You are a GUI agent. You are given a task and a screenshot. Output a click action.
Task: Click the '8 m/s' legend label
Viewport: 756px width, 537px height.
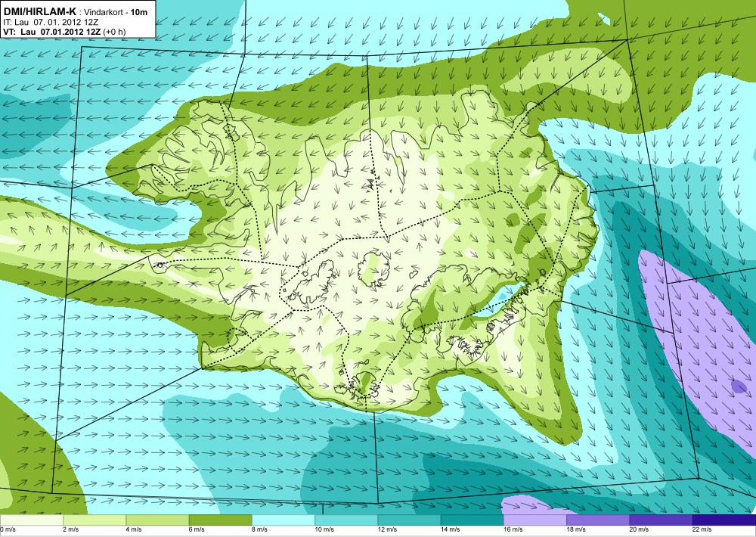pyautogui.click(x=260, y=529)
